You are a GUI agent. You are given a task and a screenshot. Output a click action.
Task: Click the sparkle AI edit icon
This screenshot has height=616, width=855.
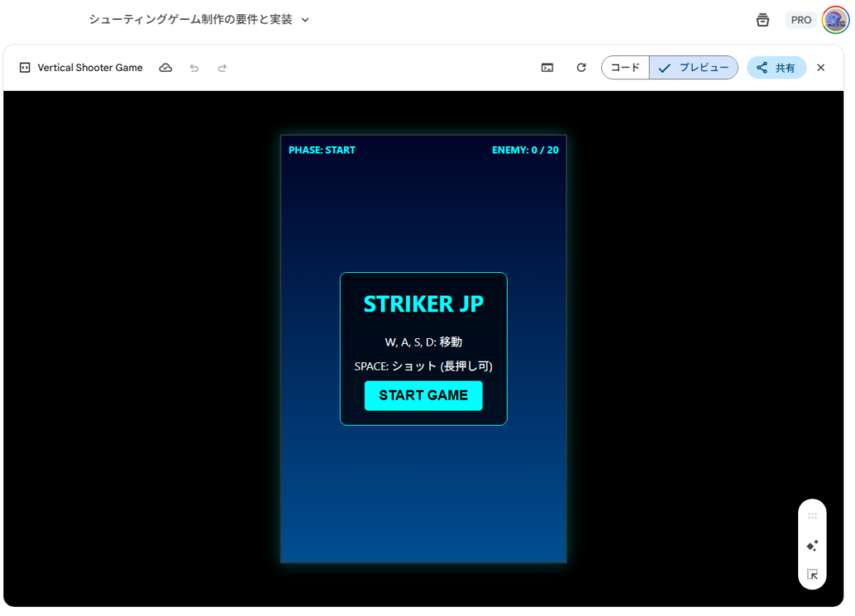click(812, 545)
